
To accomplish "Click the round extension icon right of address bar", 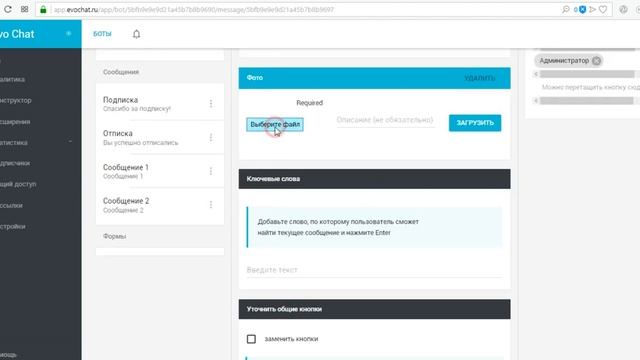I will [623, 9].
